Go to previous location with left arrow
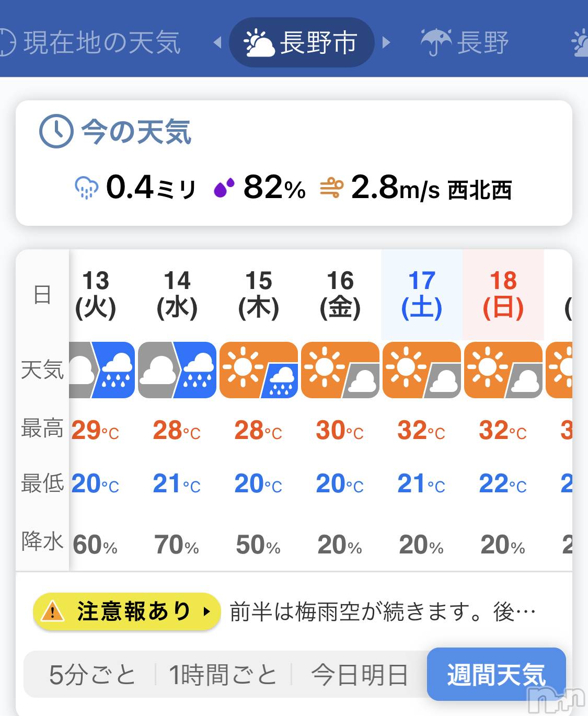 click(x=218, y=42)
